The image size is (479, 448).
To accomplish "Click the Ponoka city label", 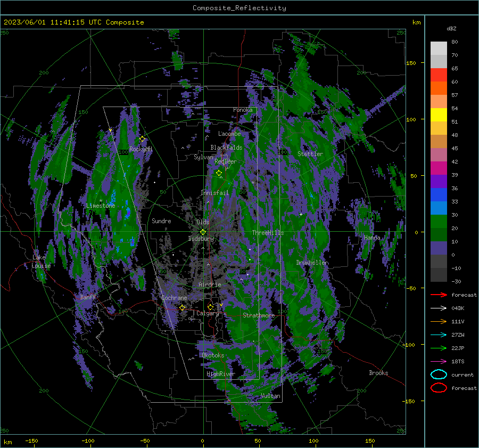I will pos(243,110).
